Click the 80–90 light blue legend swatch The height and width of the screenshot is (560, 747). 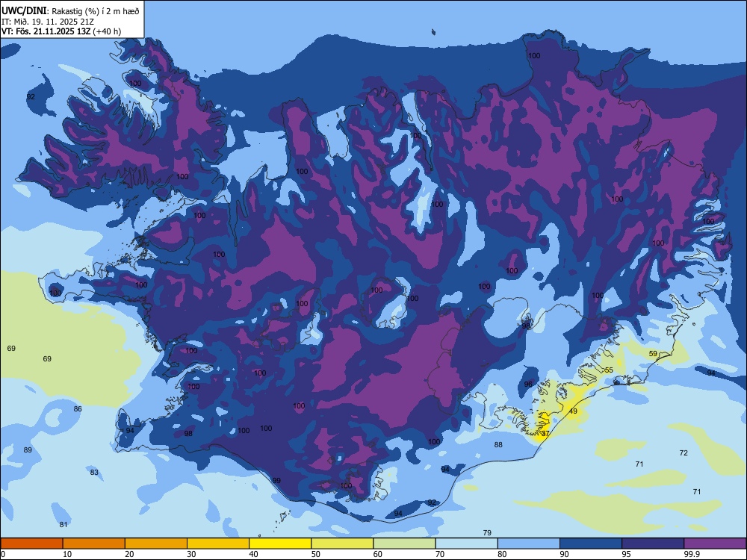pos(529,544)
